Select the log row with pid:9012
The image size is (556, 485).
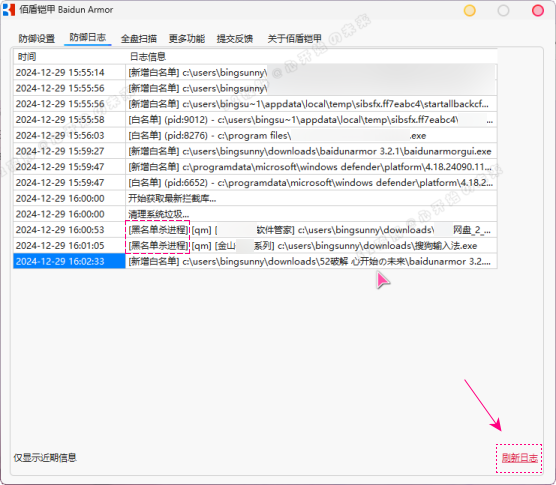[255, 119]
